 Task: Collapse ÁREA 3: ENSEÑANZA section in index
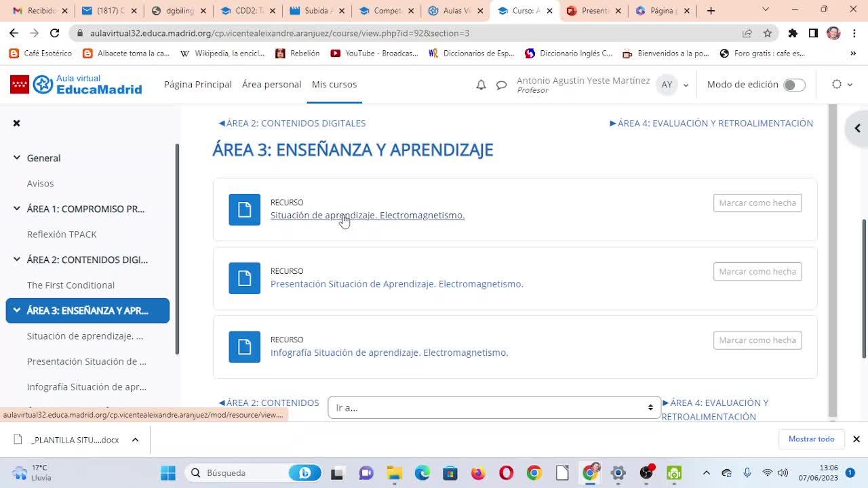pos(17,310)
